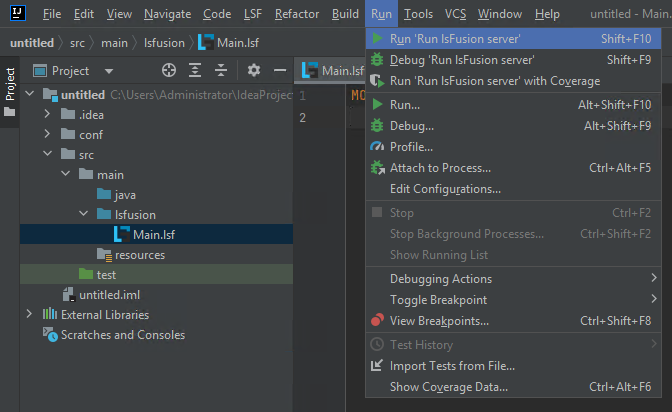Open View Breakpoints dialog
672x412 pixels.
pyautogui.click(x=439, y=321)
